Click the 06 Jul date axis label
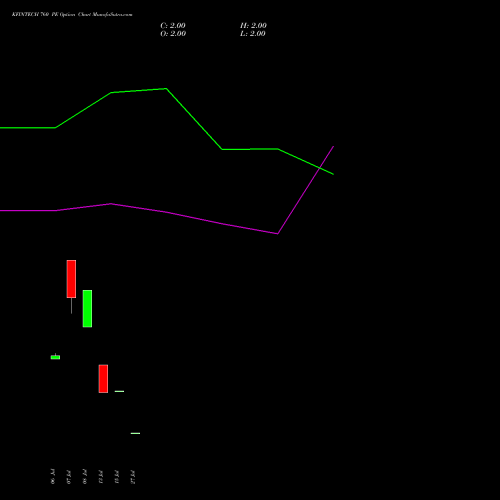This screenshot has height=500, width=500. 53,476
